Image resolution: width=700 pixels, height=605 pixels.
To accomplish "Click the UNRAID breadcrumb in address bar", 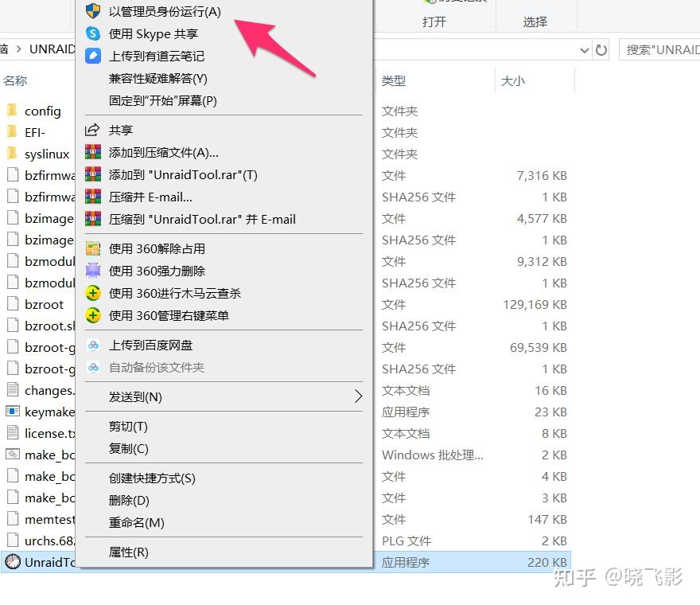I will point(52,49).
